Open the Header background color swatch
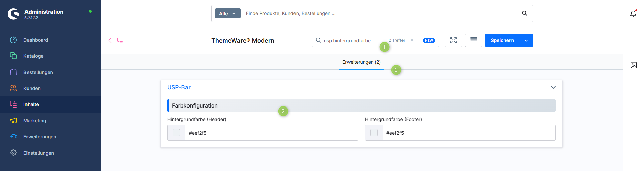Viewport: 644px width, 171px height. point(176,133)
